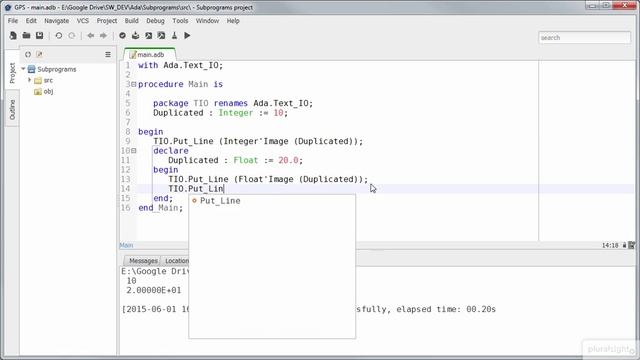Run main with the play icon
The height and width of the screenshot is (360, 640).
click(x=187, y=36)
